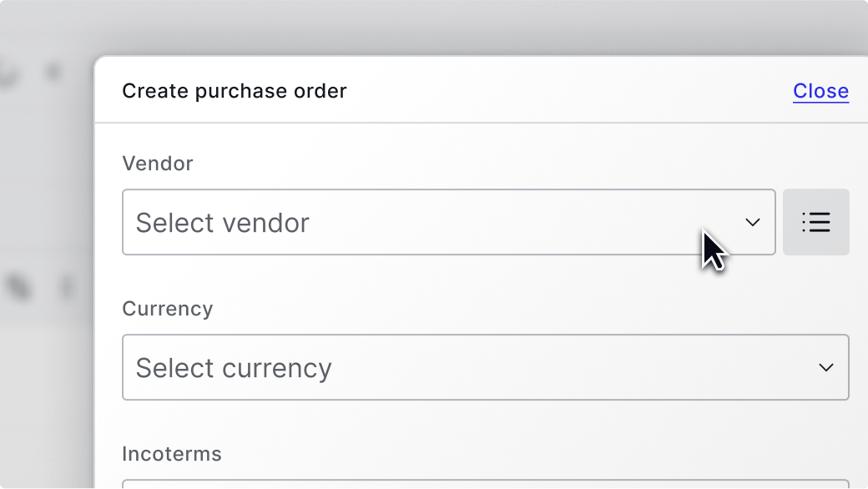Click the Incoterms field below Currency

(x=485, y=484)
